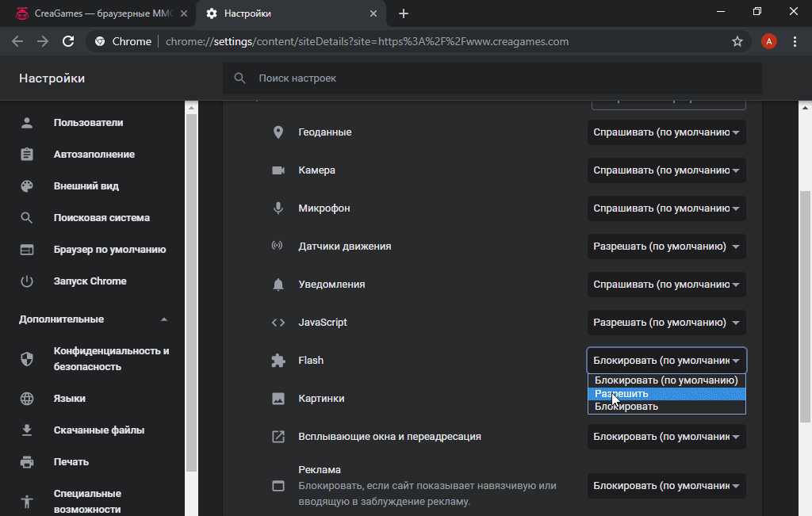The height and width of the screenshot is (516, 812).
Task: Switch to the CreaGames browser tab
Action: [95, 13]
